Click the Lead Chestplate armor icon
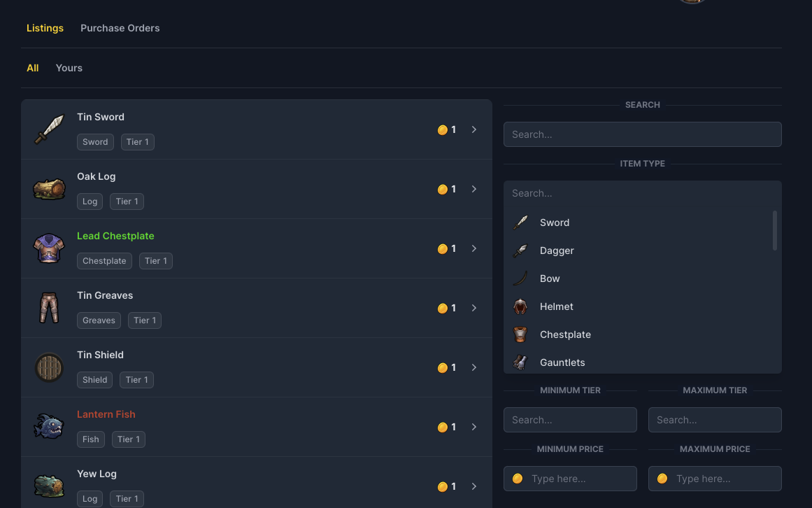 pyautogui.click(x=49, y=248)
